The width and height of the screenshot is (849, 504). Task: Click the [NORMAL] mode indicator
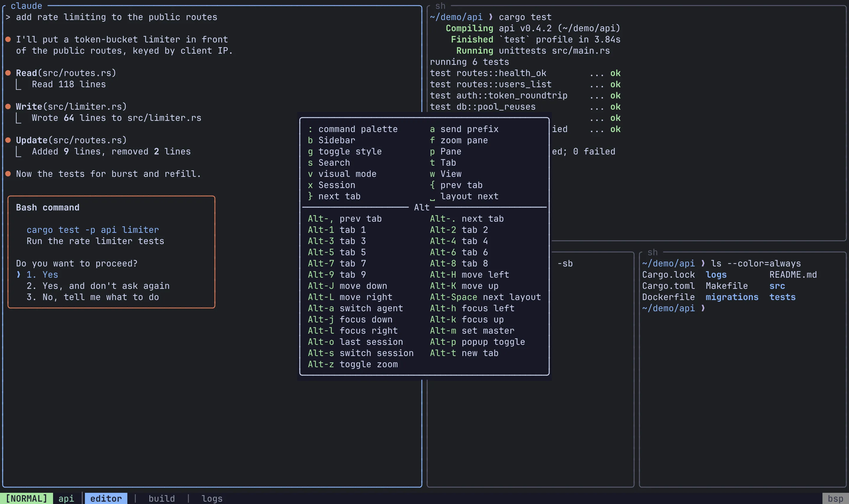pos(27,498)
